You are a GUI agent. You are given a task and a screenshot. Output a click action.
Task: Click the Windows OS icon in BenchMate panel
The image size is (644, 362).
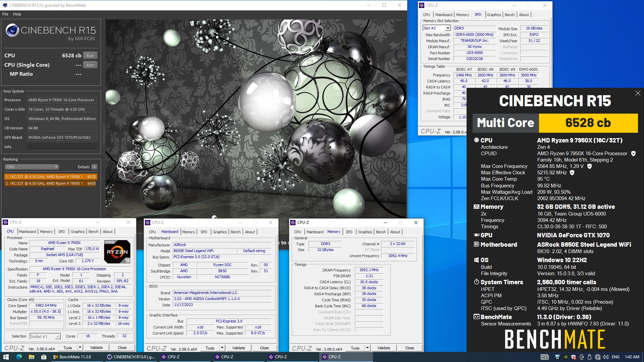(x=476, y=260)
